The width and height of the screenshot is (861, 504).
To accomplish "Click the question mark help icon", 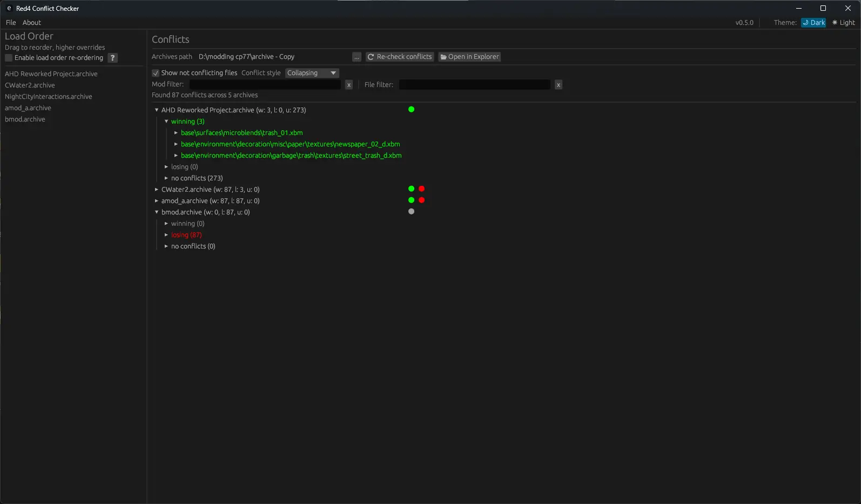I will [x=112, y=58].
